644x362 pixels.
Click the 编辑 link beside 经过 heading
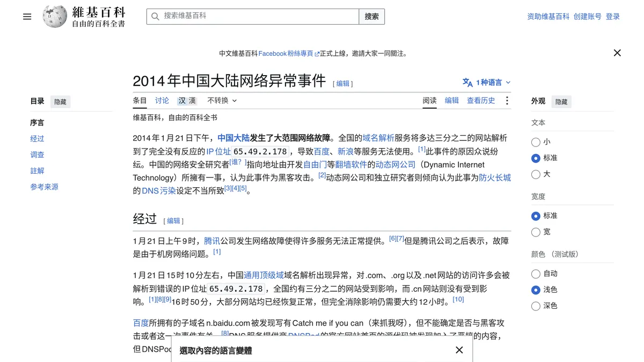tap(173, 221)
